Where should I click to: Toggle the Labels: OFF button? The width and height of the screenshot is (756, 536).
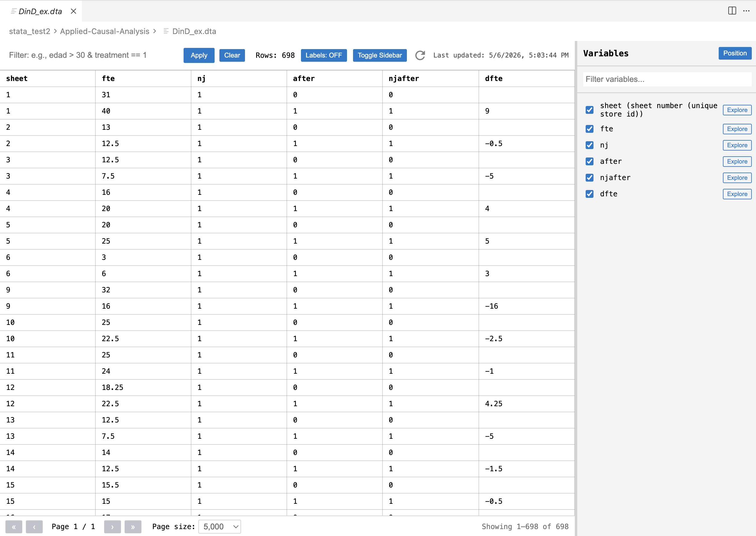(x=324, y=55)
